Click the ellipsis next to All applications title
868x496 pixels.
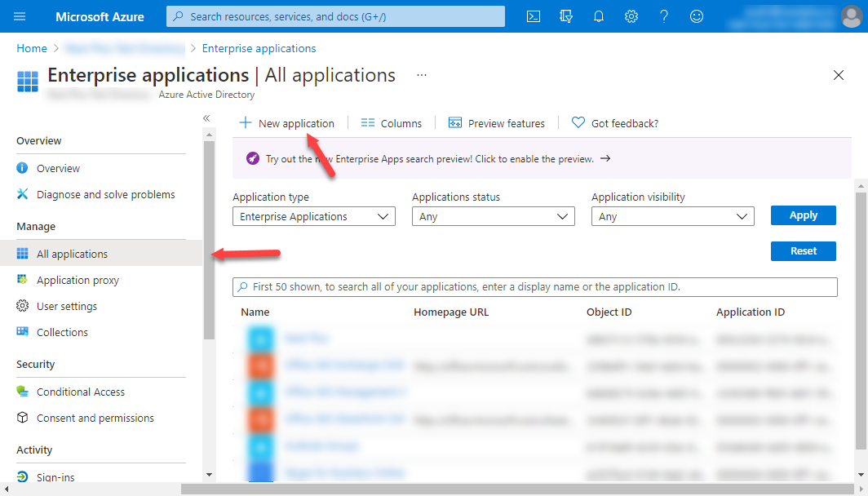pyautogui.click(x=422, y=75)
